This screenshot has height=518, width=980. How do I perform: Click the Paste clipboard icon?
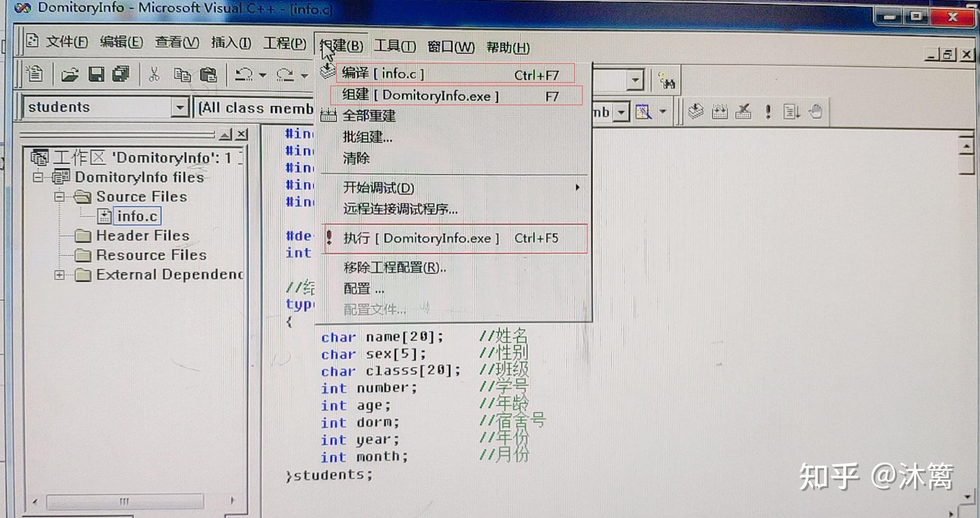click(209, 75)
